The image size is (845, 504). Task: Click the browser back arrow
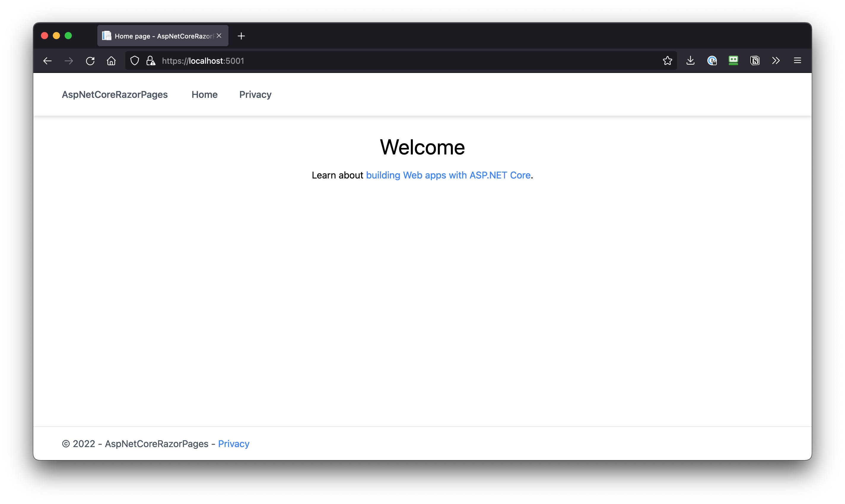point(47,61)
